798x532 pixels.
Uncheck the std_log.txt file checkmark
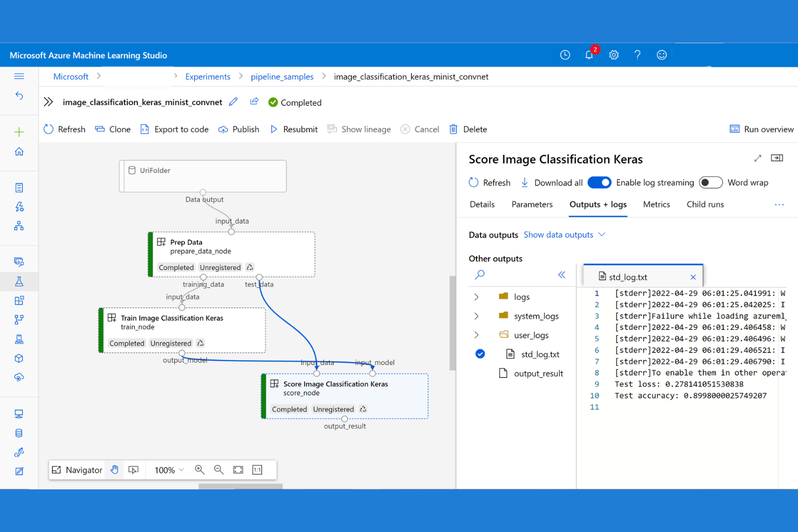point(480,354)
